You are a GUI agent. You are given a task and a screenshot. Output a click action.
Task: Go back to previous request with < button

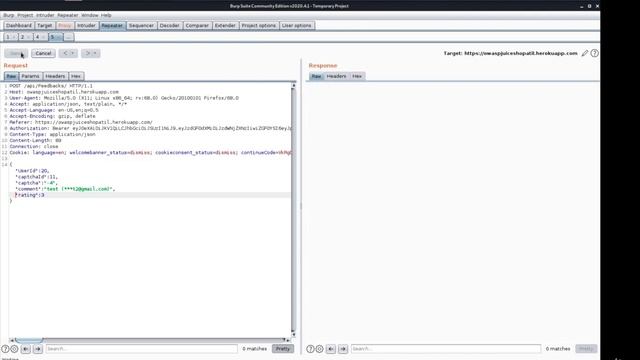pyautogui.click(x=65, y=53)
